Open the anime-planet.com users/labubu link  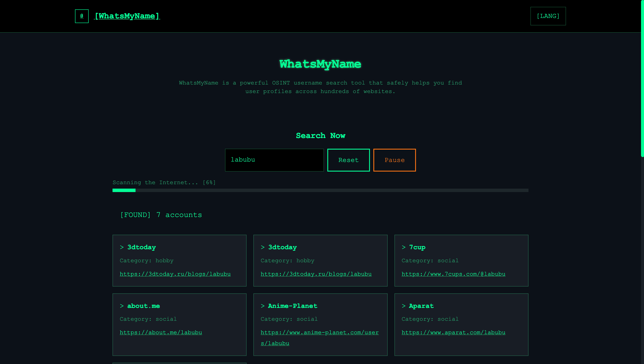pos(319,338)
